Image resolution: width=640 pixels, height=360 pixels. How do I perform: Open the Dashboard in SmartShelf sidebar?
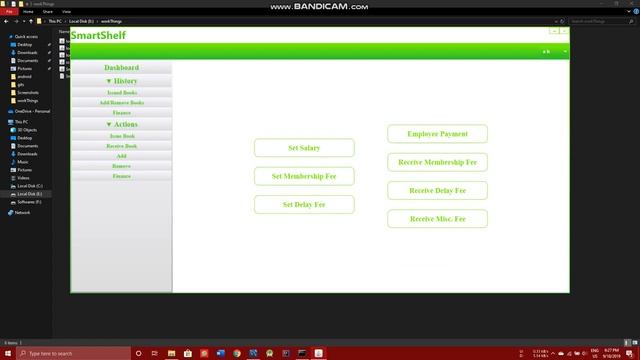coord(122,68)
